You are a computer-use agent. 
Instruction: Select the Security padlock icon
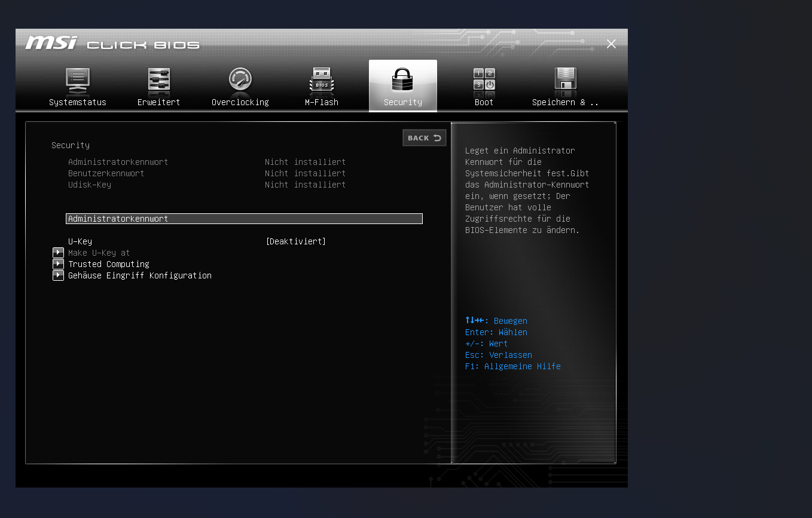[x=403, y=80]
